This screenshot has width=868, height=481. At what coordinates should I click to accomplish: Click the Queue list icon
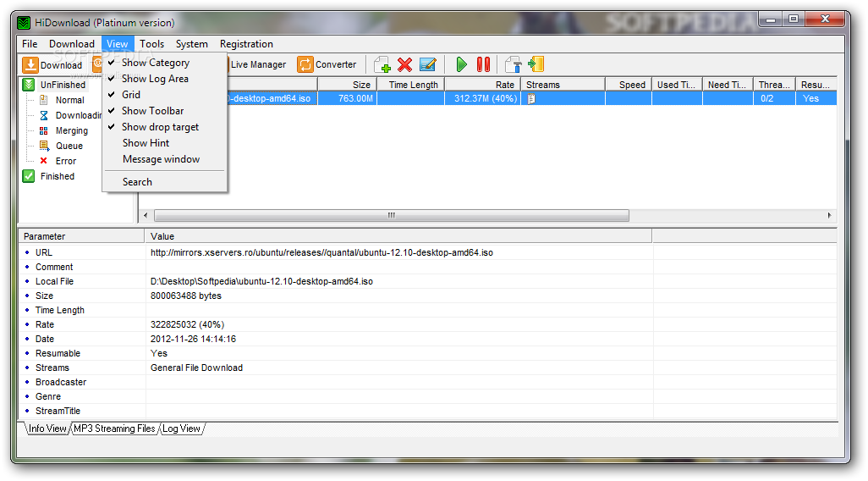coord(44,146)
